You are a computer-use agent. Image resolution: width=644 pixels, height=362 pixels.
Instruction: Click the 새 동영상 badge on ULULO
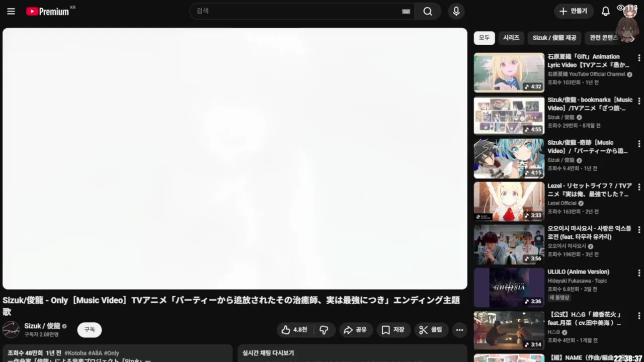pyautogui.click(x=558, y=298)
